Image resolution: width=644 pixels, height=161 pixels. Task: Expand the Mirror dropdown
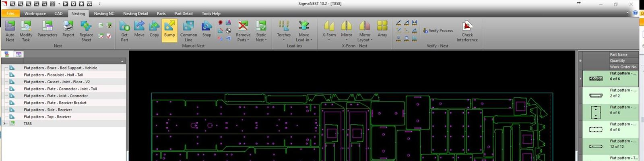point(347,31)
